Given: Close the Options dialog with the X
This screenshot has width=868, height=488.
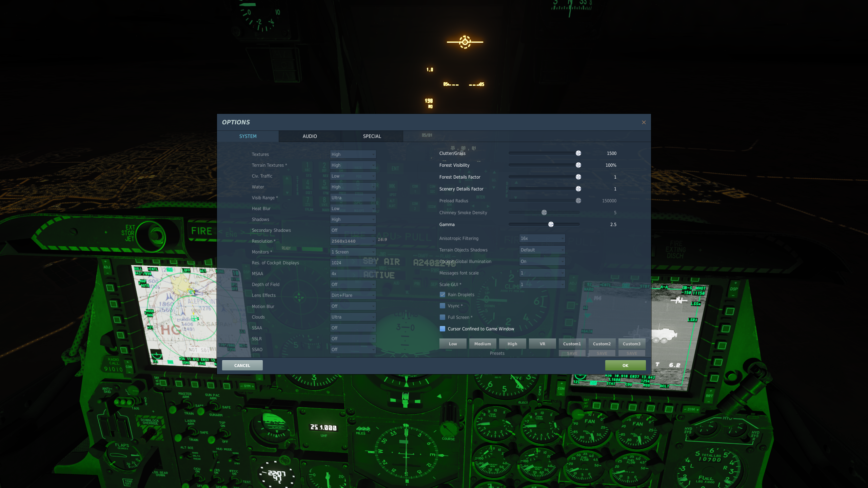Looking at the screenshot, I should (x=644, y=122).
